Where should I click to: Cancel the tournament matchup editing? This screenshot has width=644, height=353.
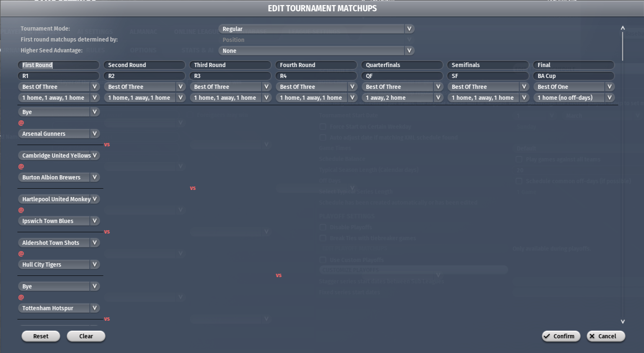click(x=605, y=336)
